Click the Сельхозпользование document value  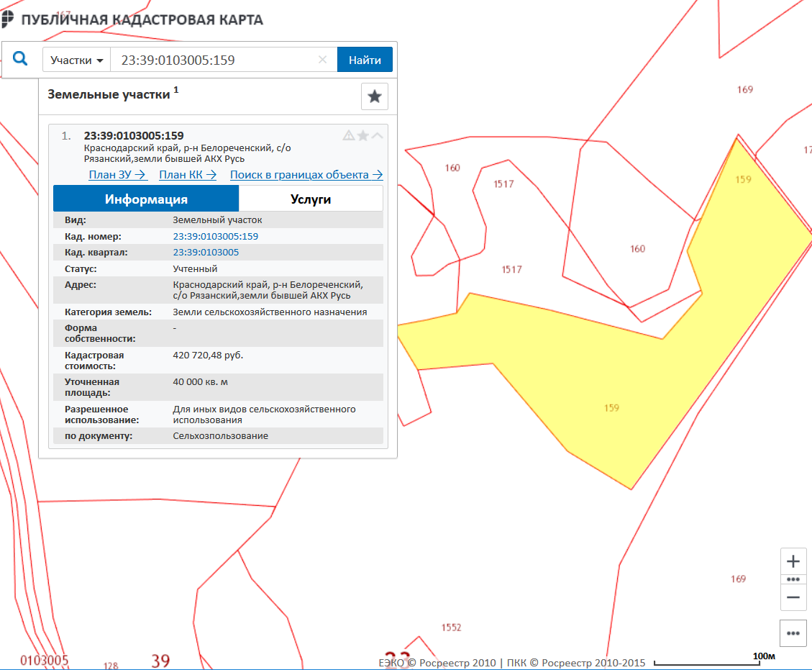click(x=220, y=436)
